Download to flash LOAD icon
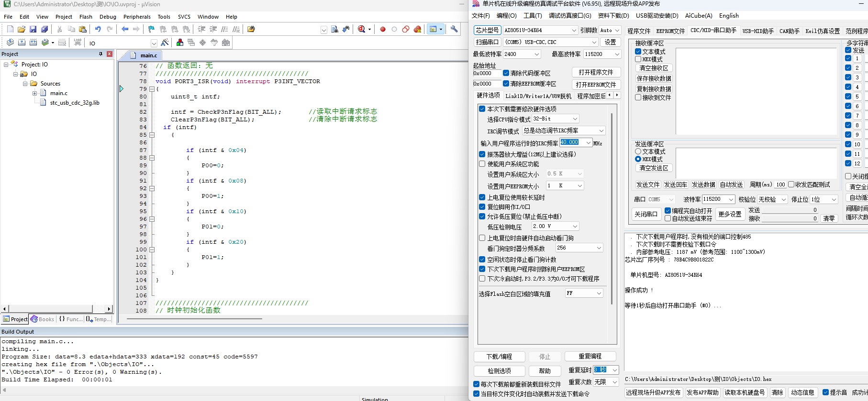 point(78,43)
